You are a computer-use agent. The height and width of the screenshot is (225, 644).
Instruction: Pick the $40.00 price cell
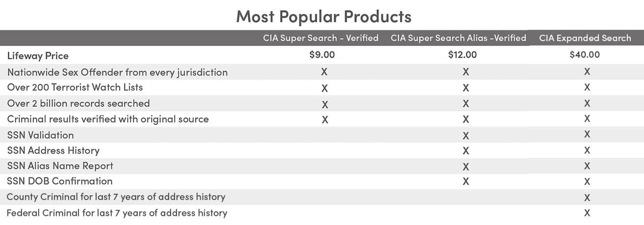584,55
